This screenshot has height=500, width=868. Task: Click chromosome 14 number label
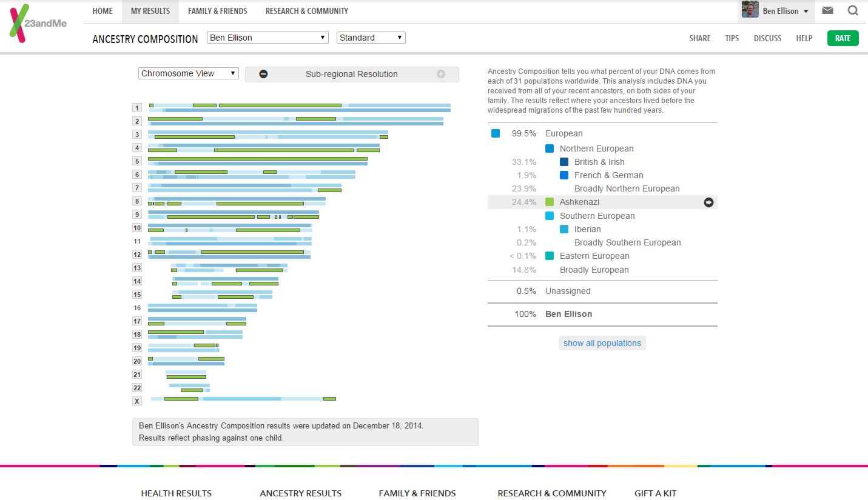click(x=137, y=281)
